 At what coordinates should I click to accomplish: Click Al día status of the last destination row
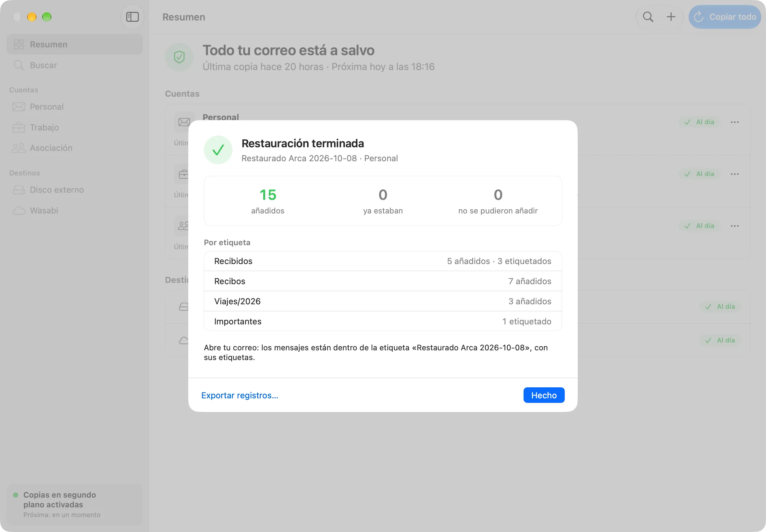[720, 340]
